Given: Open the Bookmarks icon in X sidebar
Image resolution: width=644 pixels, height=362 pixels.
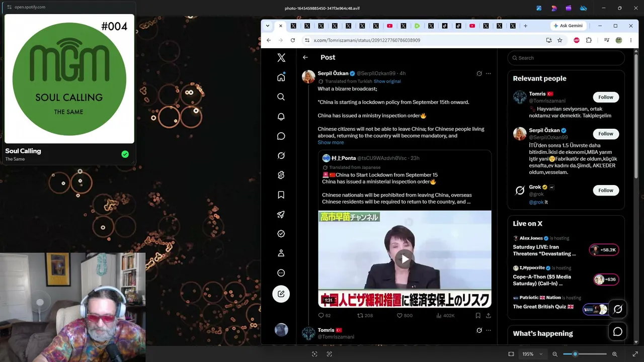Looking at the screenshot, I should pos(281,195).
